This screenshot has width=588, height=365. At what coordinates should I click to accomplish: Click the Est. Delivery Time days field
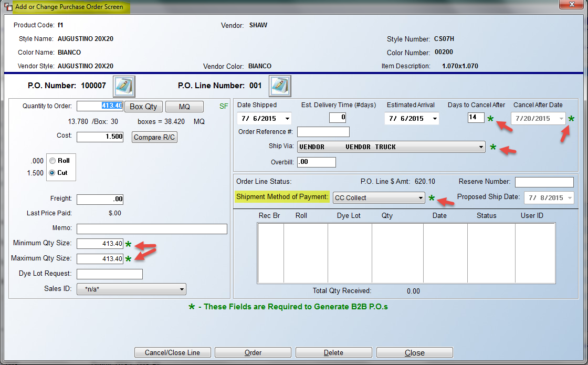click(338, 118)
